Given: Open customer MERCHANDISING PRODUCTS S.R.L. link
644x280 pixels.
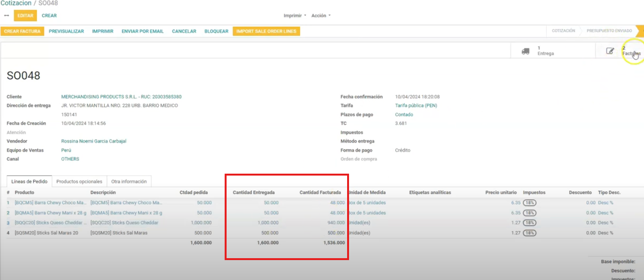Looking at the screenshot, I should pyautogui.click(x=121, y=97).
